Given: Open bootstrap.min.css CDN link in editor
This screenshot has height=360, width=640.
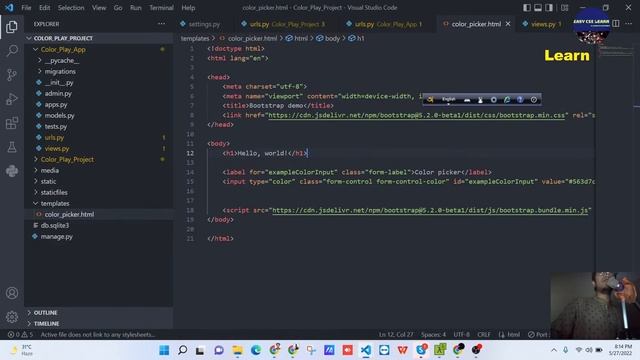Looking at the screenshot, I should click(x=417, y=116).
